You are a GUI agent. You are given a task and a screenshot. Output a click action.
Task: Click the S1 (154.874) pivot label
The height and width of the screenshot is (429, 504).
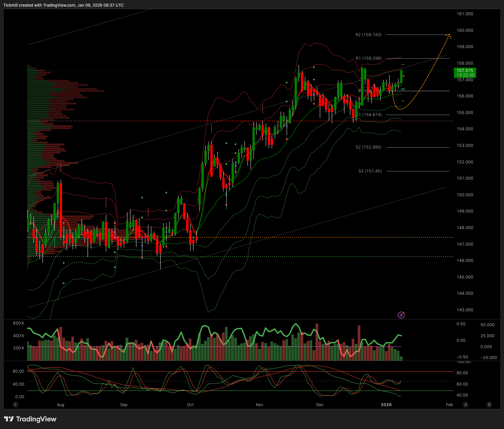coord(370,115)
